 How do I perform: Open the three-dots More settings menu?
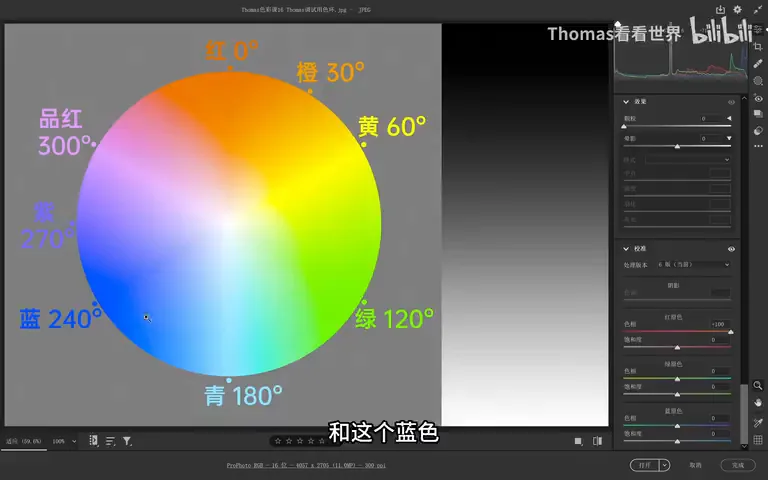pos(758,146)
